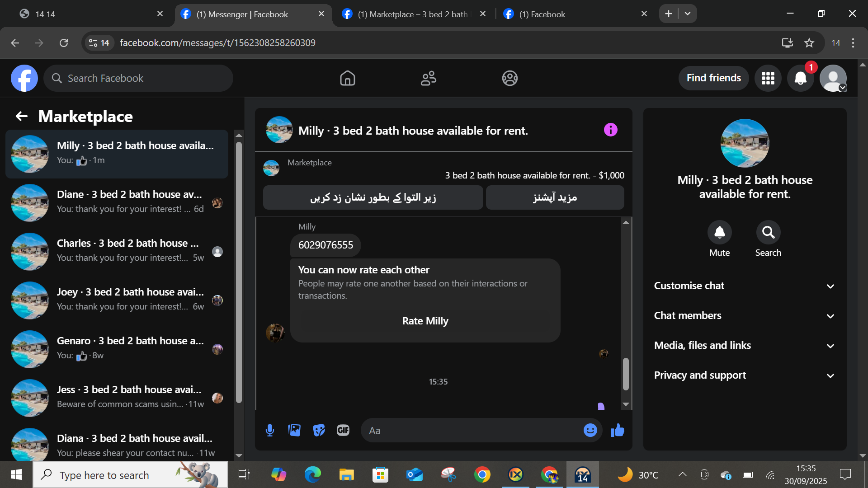Image resolution: width=868 pixels, height=488 pixels.
Task: Click the chat messages scrollbar thumb
Action: point(626,374)
